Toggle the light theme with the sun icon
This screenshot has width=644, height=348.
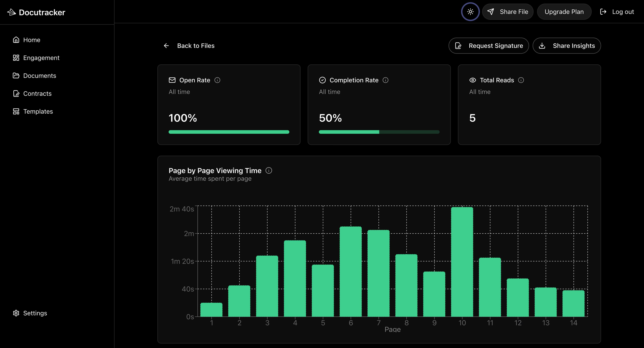coord(470,12)
